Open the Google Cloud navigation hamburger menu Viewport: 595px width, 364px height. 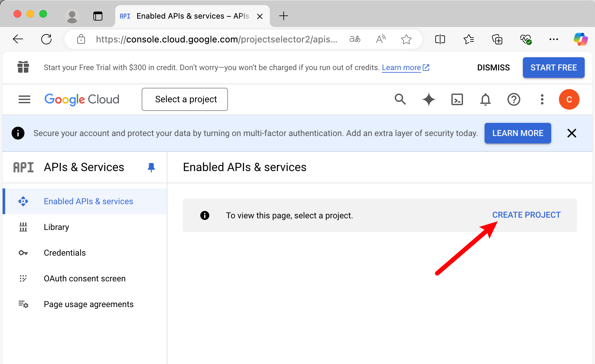[24, 99]
